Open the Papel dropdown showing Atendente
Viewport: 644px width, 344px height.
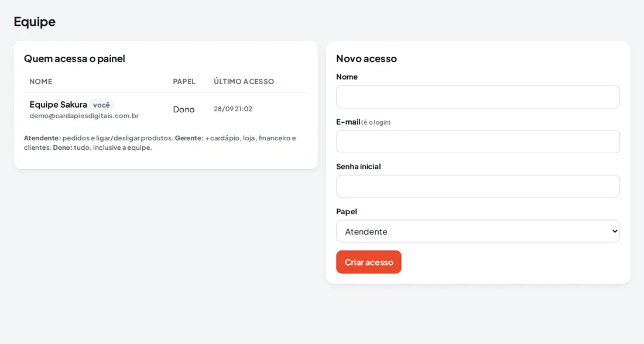(478, 231)
